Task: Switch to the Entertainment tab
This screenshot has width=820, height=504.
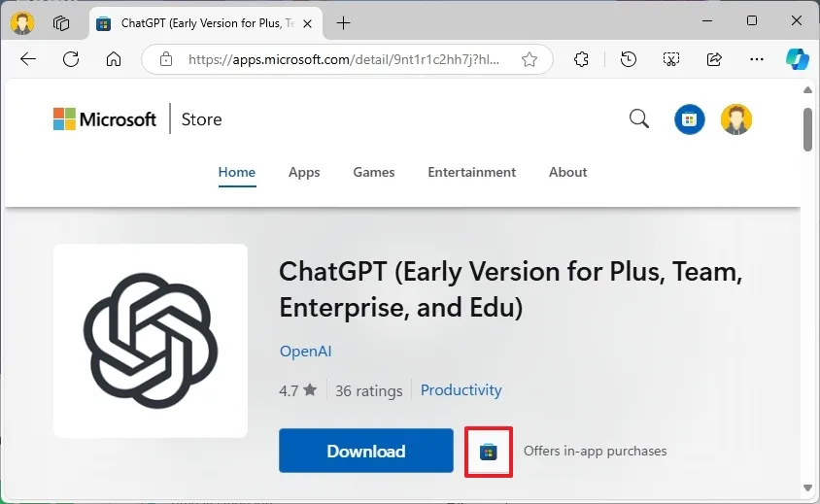Action: pyautogui.click(x=472, y=172)
